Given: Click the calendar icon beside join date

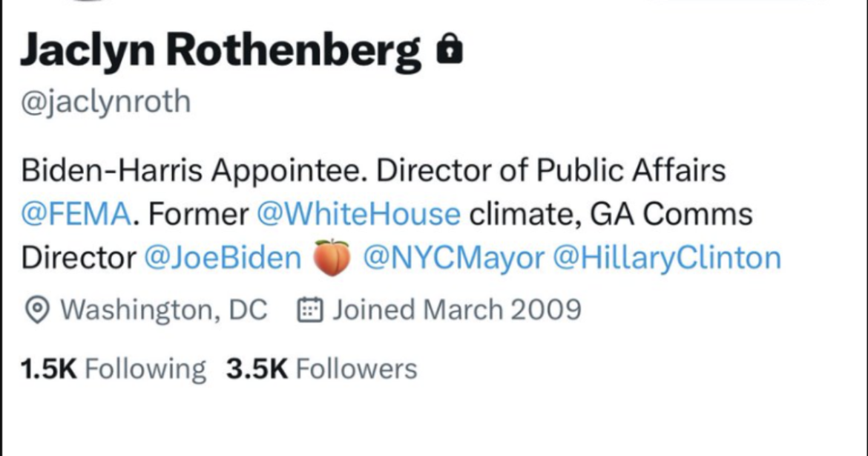Looking at the screenshot, I should pyautogui.click(x=309, y=310).
